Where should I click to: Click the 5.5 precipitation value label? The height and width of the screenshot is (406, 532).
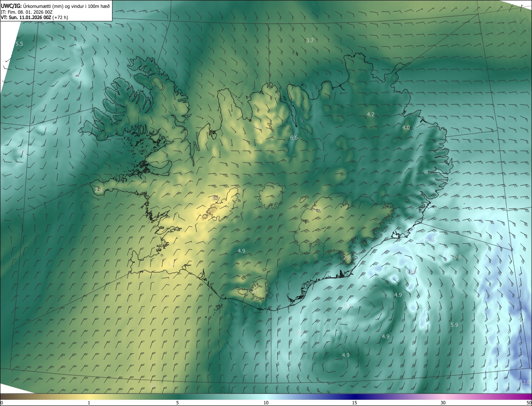19,44
